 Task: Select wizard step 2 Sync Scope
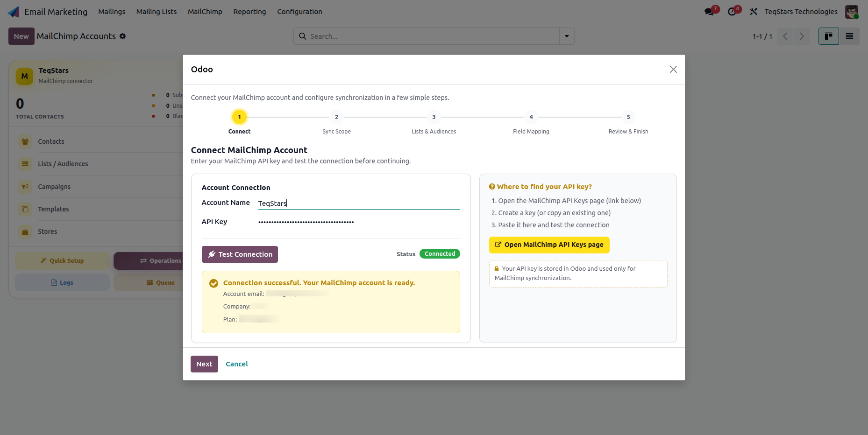tap(336, 117)
